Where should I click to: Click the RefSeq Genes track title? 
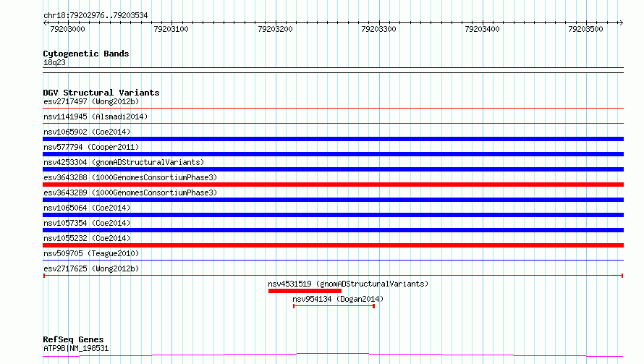tap(73, 340)
